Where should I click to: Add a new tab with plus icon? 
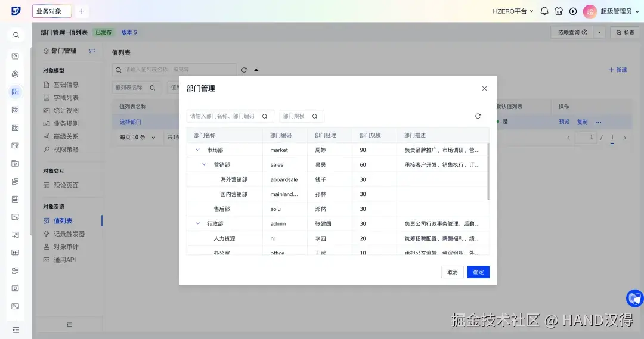pyautogui.click(x=82, y=11)
